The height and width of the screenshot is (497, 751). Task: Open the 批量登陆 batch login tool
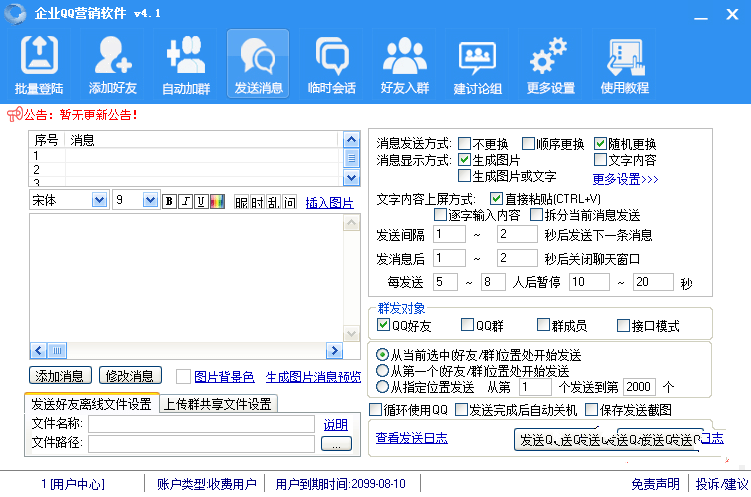click(39, 64)
